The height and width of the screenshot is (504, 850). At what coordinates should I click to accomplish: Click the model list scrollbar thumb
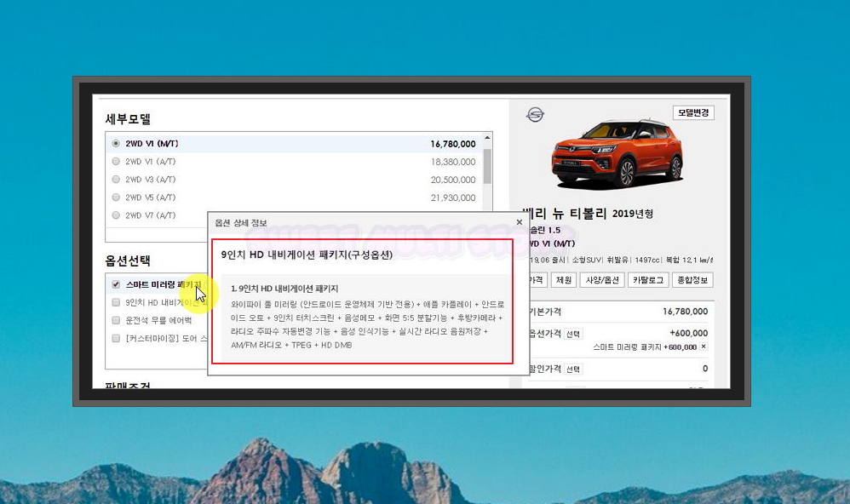coord(487,166)
